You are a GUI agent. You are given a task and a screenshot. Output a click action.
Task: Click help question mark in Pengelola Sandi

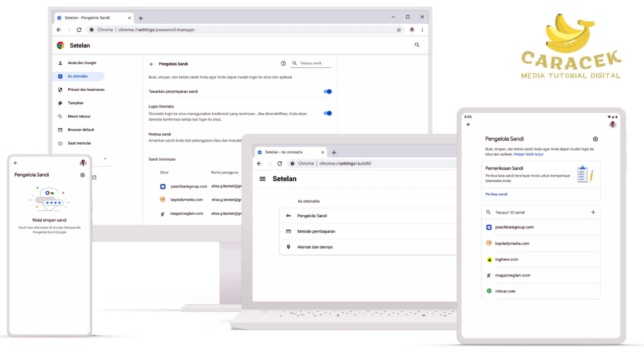click(283, 63)
